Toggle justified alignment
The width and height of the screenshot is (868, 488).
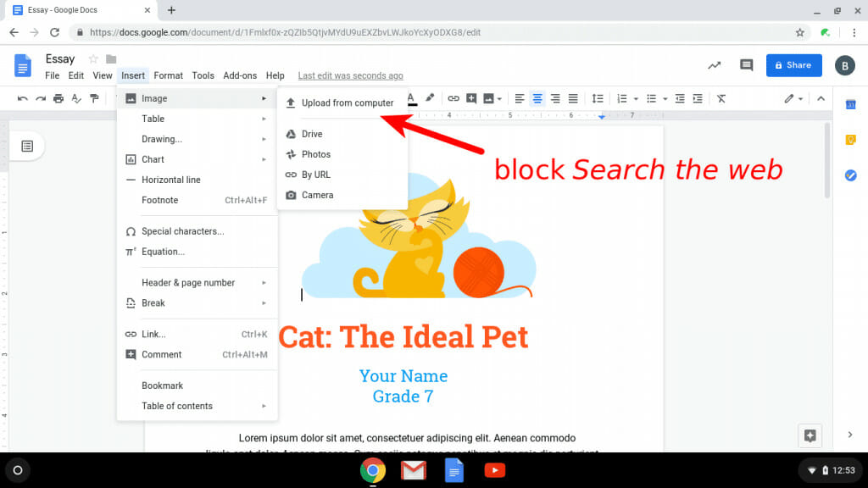[x=572, y=98]
